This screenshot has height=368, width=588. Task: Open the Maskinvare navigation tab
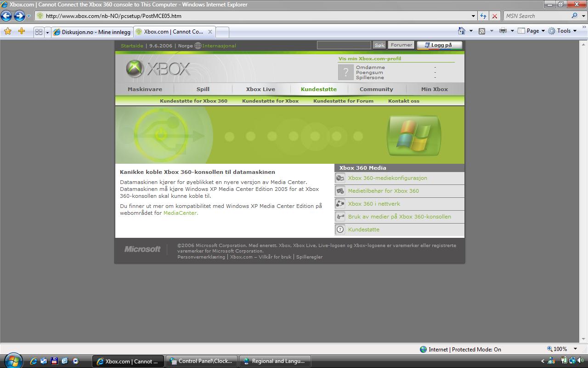click(x=145, y=89)
